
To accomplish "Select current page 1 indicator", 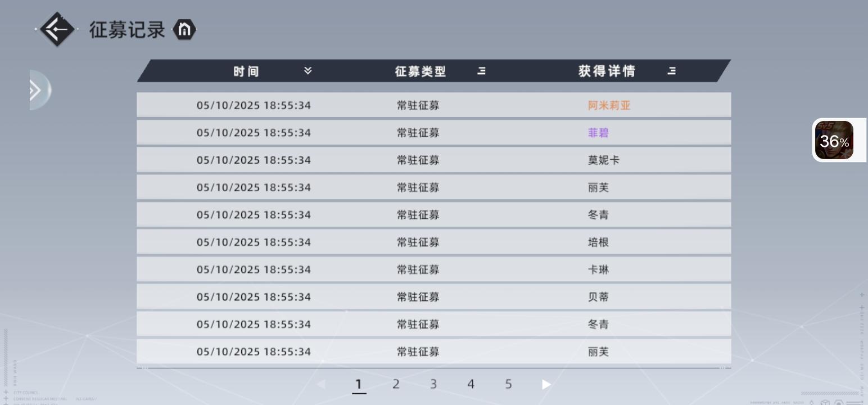I will 359,385.
